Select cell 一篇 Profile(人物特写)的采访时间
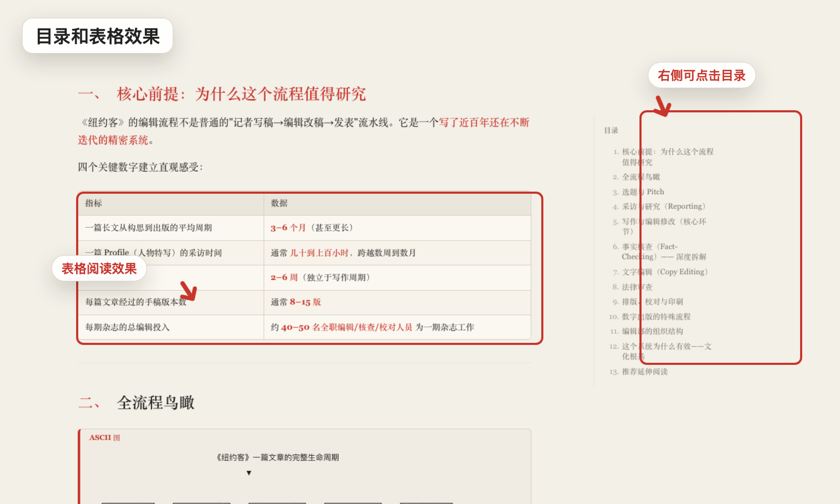The height and width of the screenshot is (504, 840). tap(171, 253)
